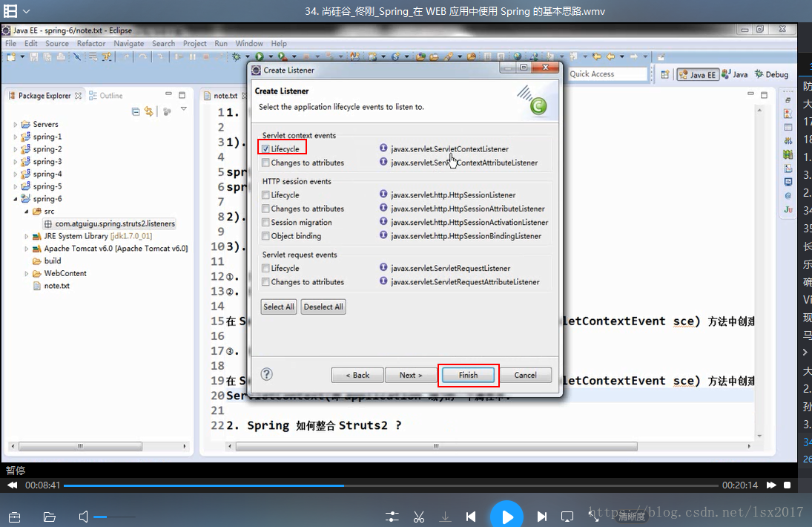This screenshot has height=527, width=812.
Task: Click video progress bar to seek
Action: point(391,485)
